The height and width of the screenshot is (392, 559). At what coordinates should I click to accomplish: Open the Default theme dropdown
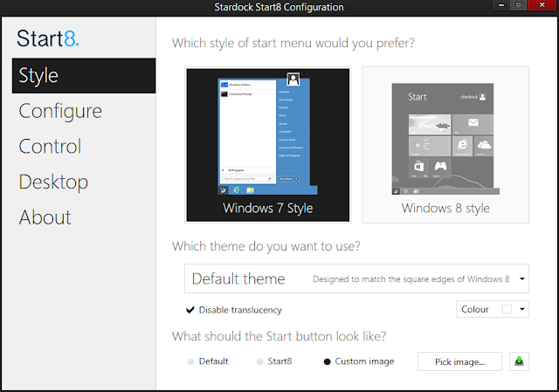point(356,279)
